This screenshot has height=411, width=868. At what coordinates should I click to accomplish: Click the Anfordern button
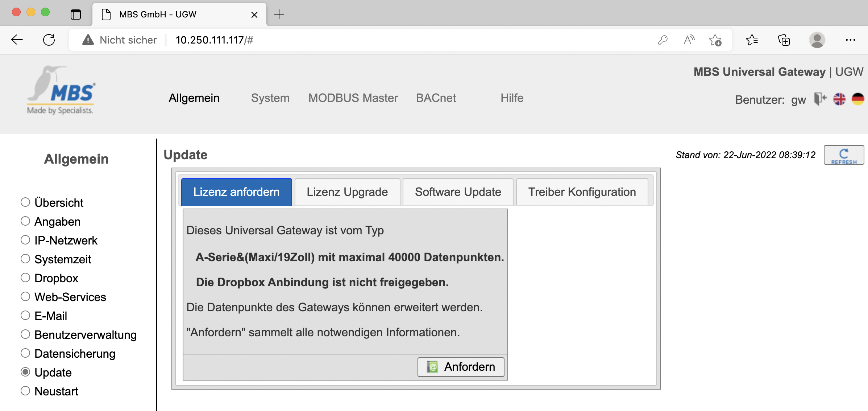[x=461, y=367]
